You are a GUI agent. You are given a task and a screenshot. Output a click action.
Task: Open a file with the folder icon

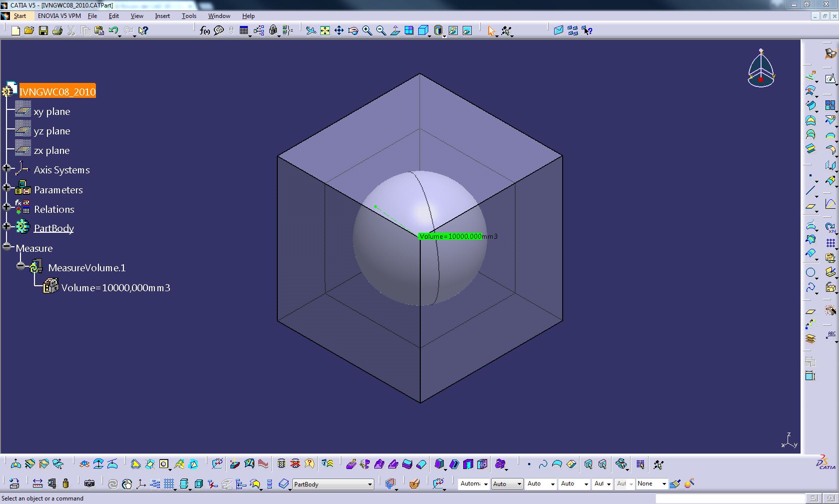click(29, 30)
